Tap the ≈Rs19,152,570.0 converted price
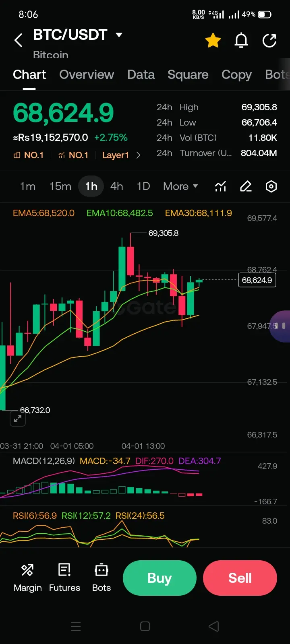 50,138
